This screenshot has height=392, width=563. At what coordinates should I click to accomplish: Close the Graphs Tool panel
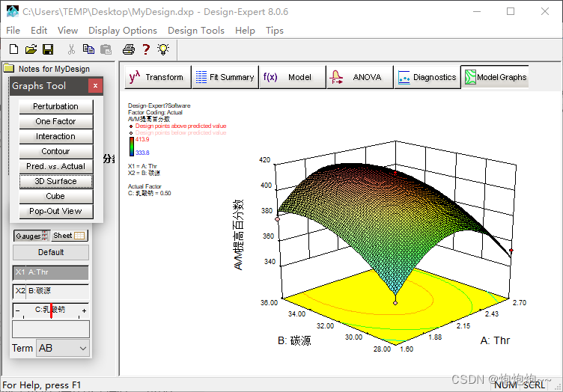click(x=95, y=86)
